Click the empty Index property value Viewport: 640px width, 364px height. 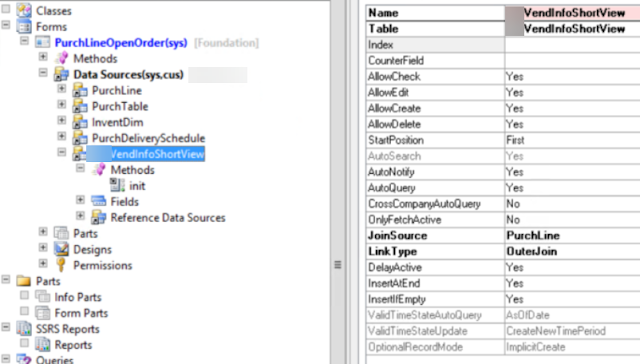pos(572,44)
